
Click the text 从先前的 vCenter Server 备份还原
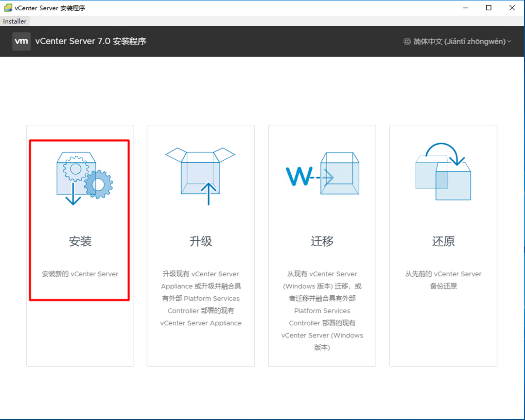coord(443,280)
